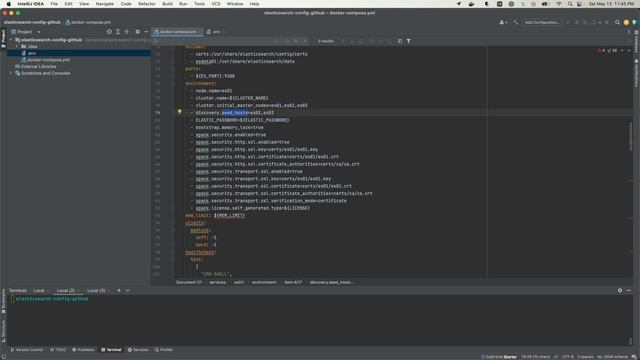The image size is (640, 360).
Task: Change the 2 spaces indent setting
Action: pyautogui.click(x=585, y=357)
